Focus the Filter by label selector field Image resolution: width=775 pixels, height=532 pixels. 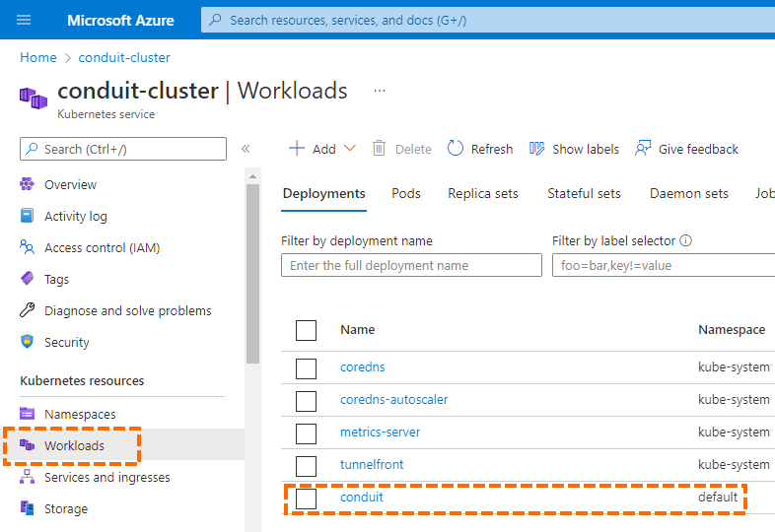(664, 265)
